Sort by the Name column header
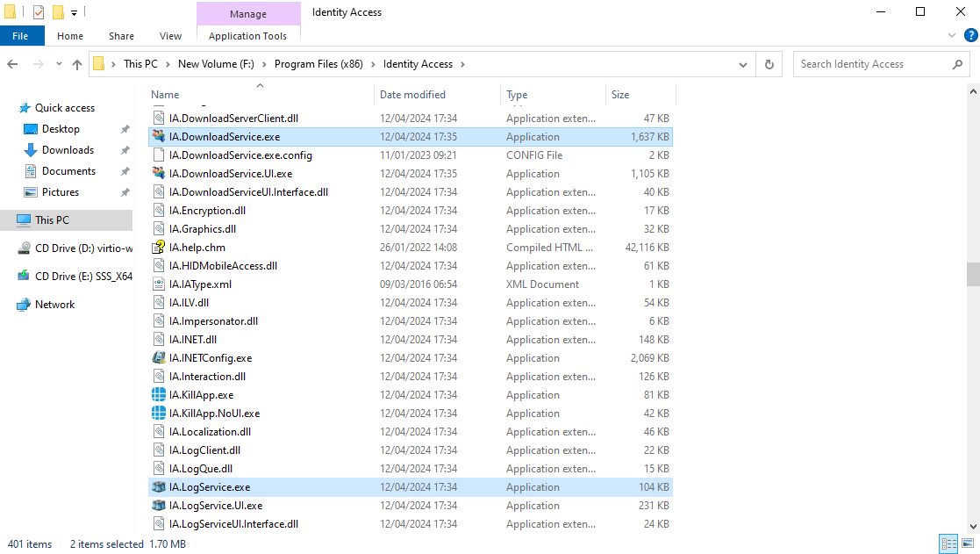 [165, 95]
